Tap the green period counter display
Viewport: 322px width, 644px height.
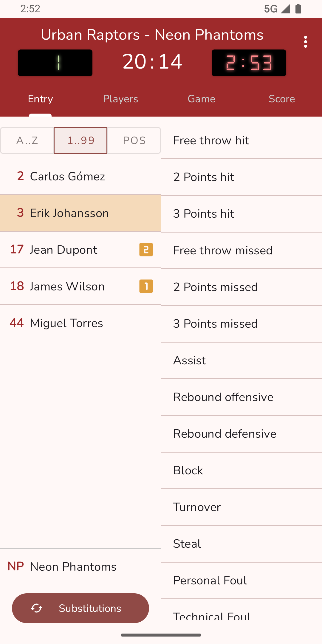click(55, 63)
